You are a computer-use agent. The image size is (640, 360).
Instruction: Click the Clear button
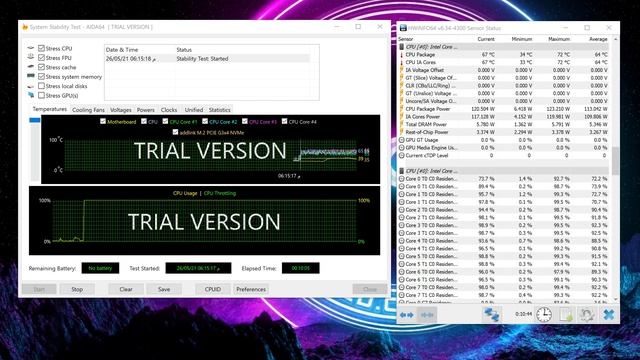[126, 289]
